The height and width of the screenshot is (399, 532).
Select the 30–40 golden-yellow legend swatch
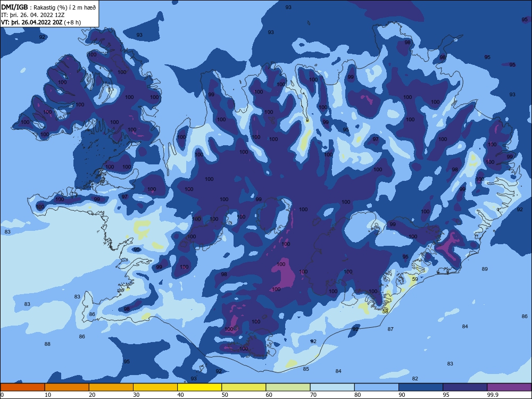[x=155, y=387]
